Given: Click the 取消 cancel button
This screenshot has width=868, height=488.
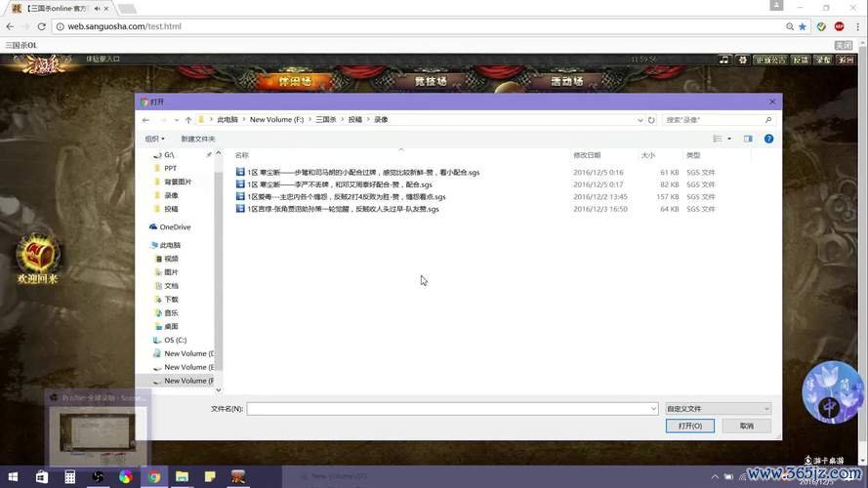Looking at the screenshot, I should [746, 427].
